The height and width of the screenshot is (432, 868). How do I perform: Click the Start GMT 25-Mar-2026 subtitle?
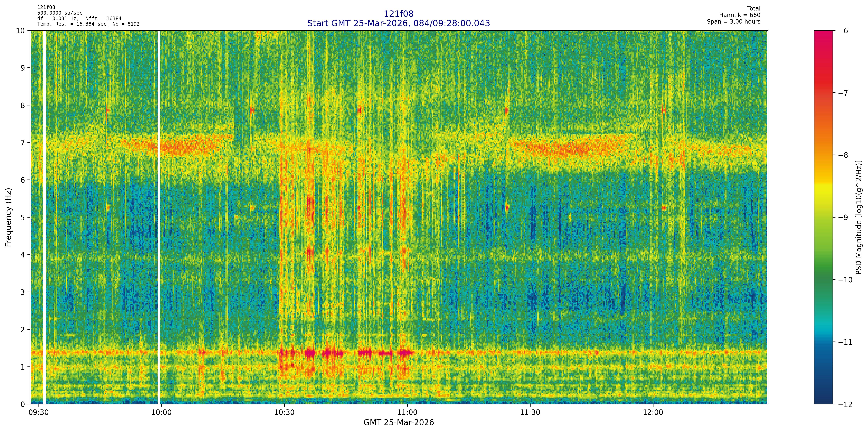pyautogui.click(x=399, y=23)
